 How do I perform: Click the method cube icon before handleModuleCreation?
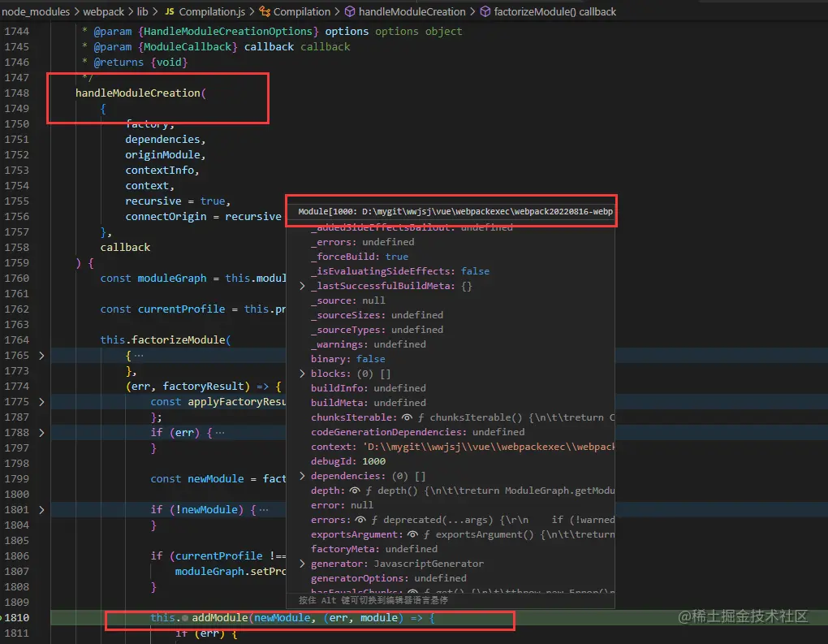pos(350,11)
